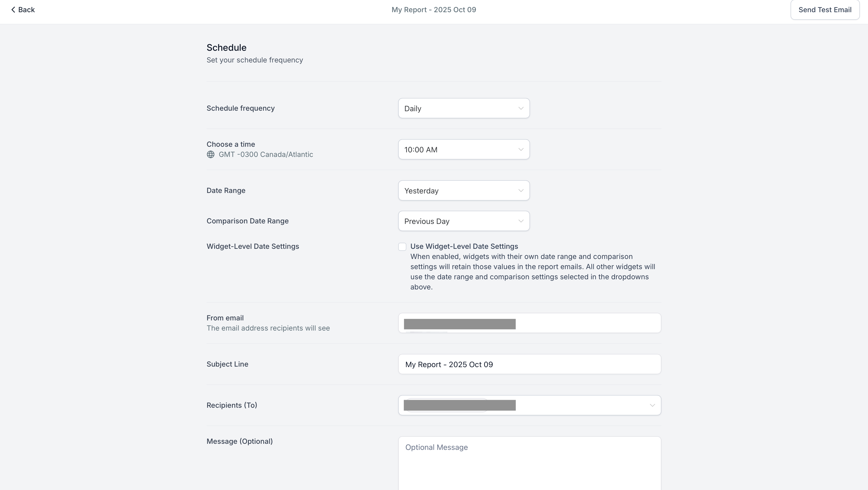Expand the Yesterday date range dropdown
868x490 pixels.
463,191
